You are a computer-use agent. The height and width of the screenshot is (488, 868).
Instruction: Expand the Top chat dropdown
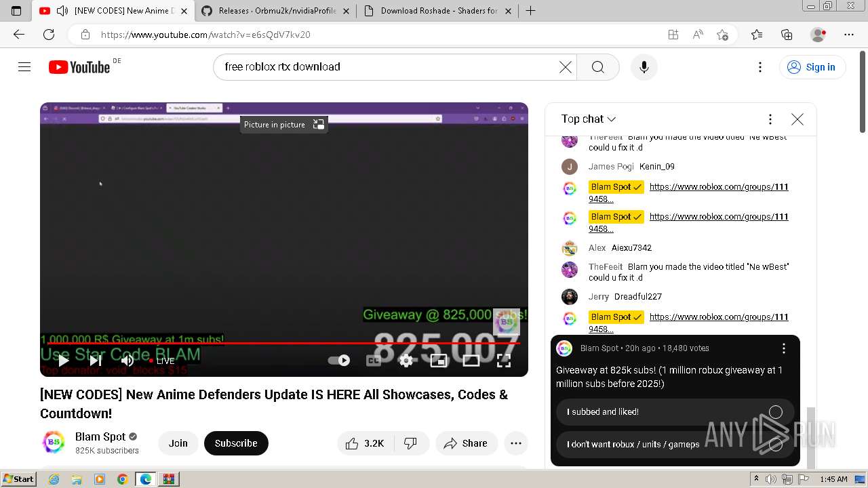589,119
